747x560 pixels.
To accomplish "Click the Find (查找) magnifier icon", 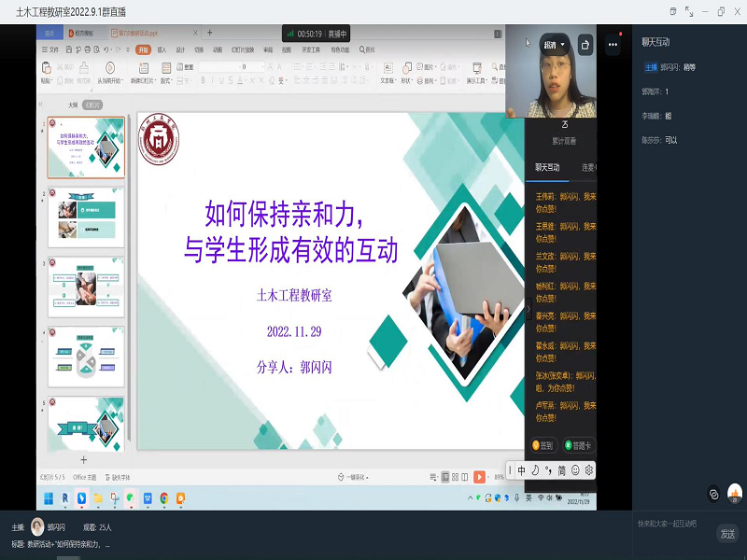I will (362, 49).
